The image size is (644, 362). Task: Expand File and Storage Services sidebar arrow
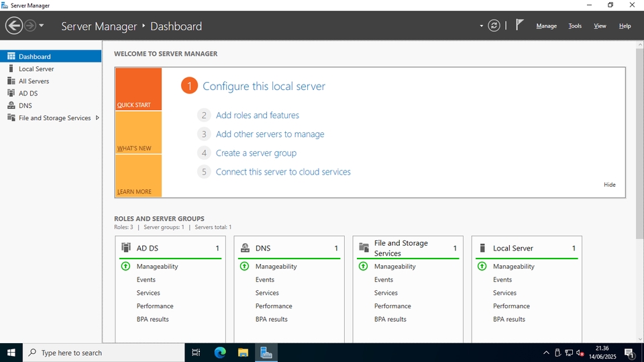(97, 118)
